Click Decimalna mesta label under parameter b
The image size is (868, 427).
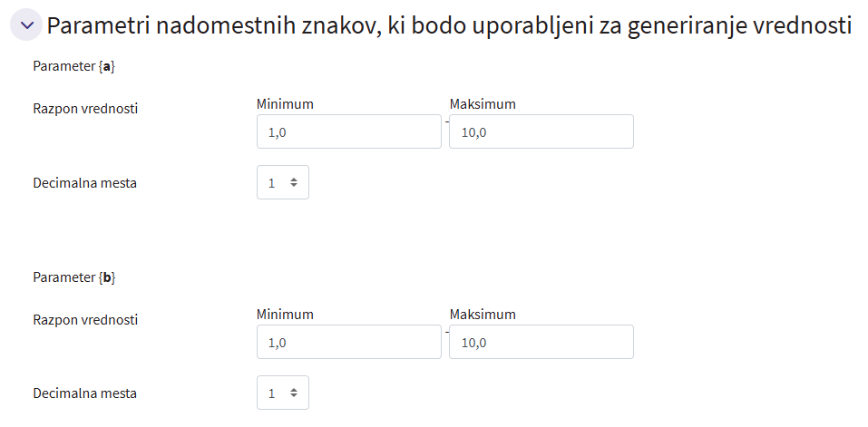point(85,393)
